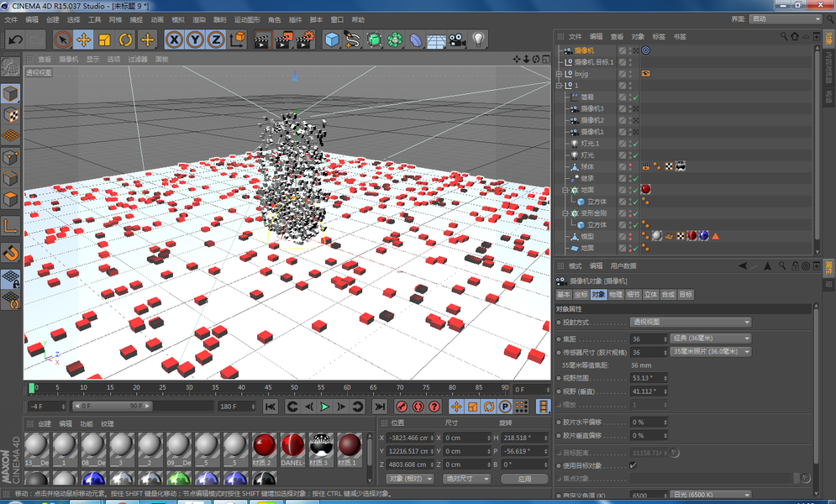Click the green NURBS generator icon
The image size is (836, 504).
[x=374, y=40]
